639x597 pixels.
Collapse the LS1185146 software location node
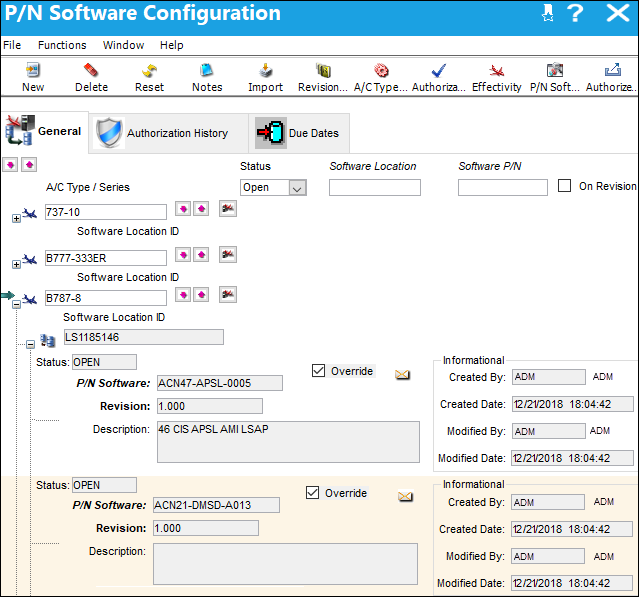click(31, 345)
